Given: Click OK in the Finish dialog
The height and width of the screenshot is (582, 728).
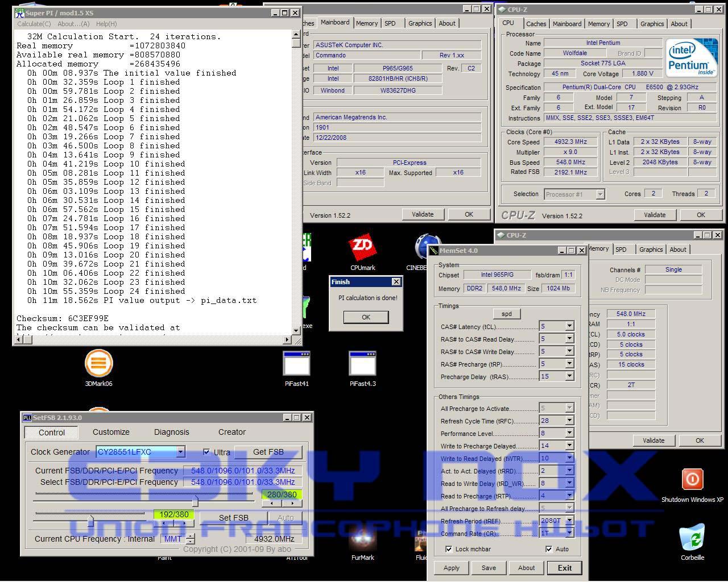Looking at the screenshot, I should coord(366,317).
